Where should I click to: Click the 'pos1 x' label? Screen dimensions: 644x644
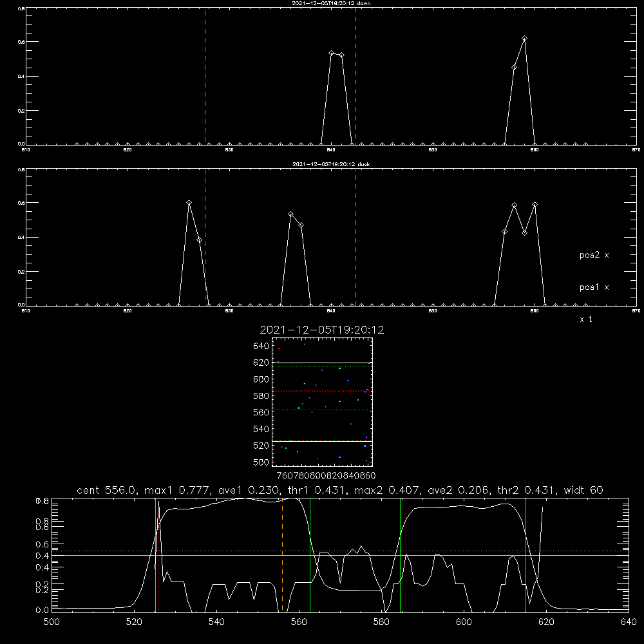pos(594,287)
